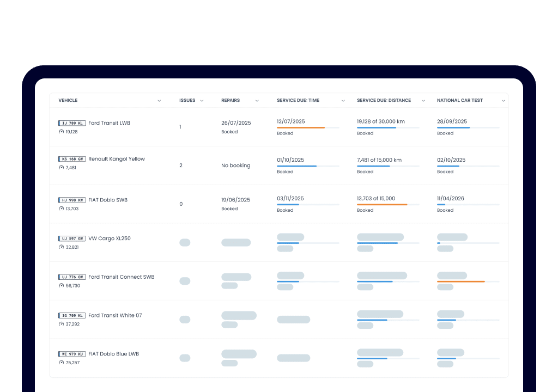Click distance value 7,481 of 15,000 km
The width and height of the screenshot is (558, 392).
coord(379,160)
